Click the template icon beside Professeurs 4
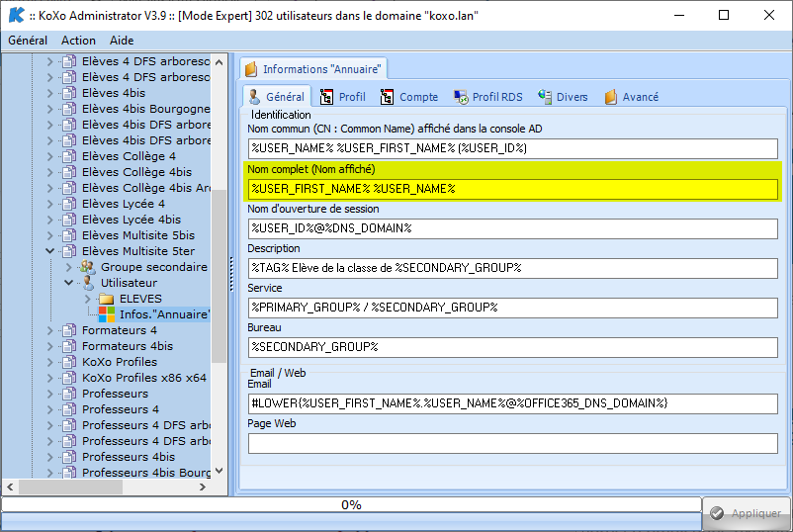Screen dimensions: 793x532 coord(69,409)
